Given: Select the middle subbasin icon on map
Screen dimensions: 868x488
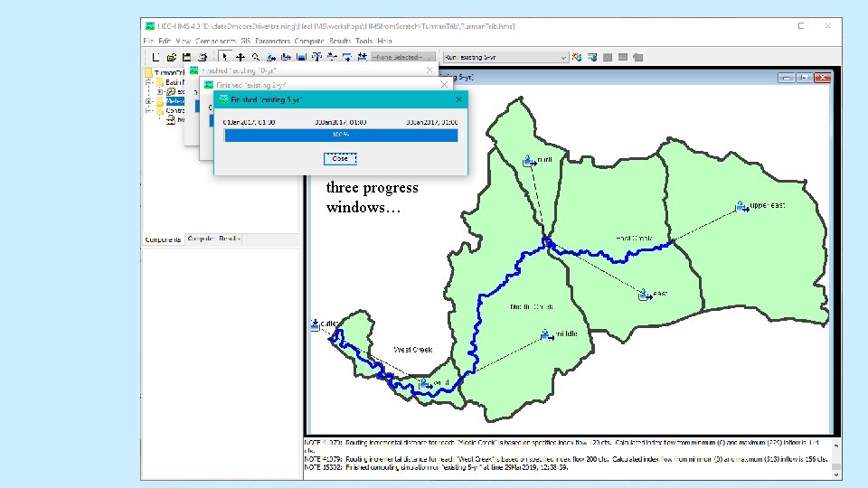Looking at the screenshot, I should 546,334.
